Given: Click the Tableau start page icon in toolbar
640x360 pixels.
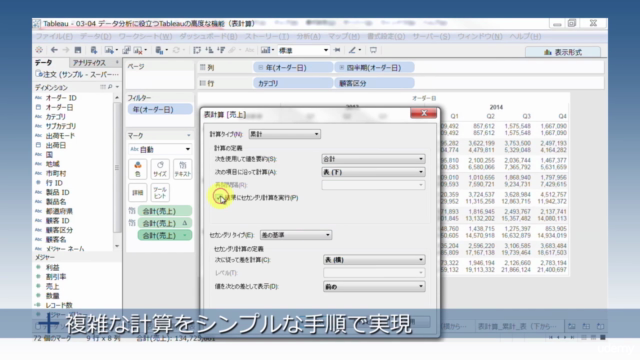Looking at the screenshot, I should pyautogui.click(x=39, y=50).
